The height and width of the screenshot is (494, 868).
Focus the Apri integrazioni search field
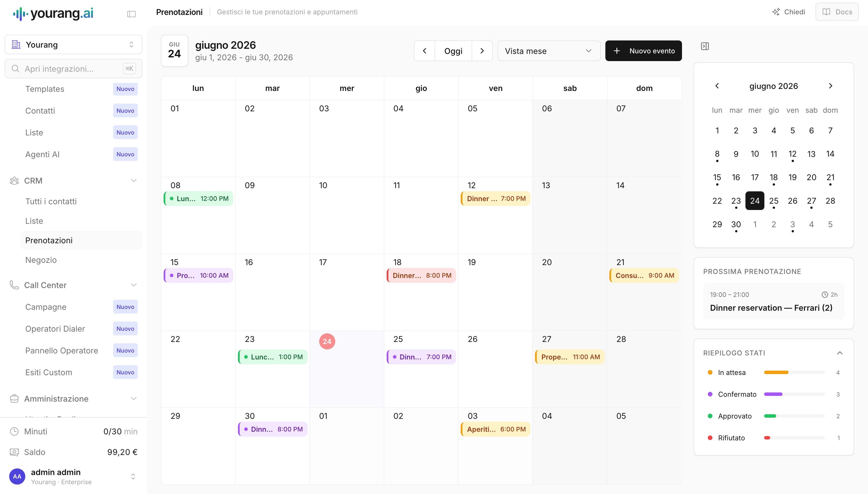[73, 69]
